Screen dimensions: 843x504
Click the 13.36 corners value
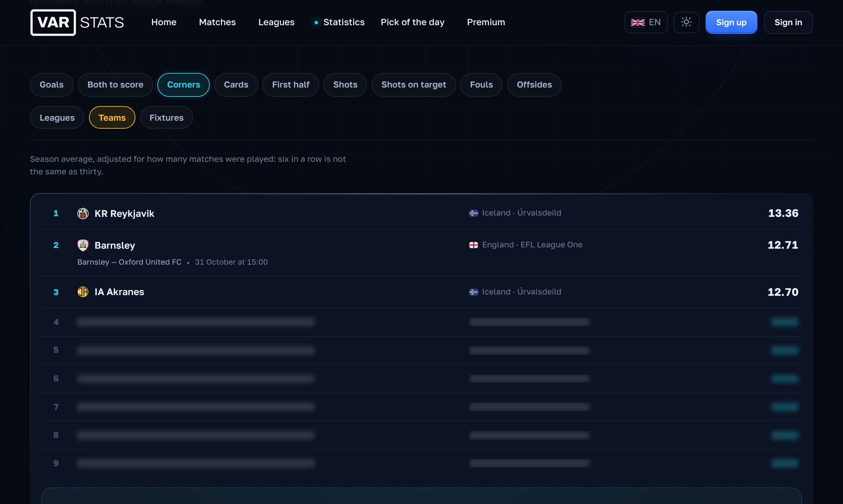(x=783, y=213)
